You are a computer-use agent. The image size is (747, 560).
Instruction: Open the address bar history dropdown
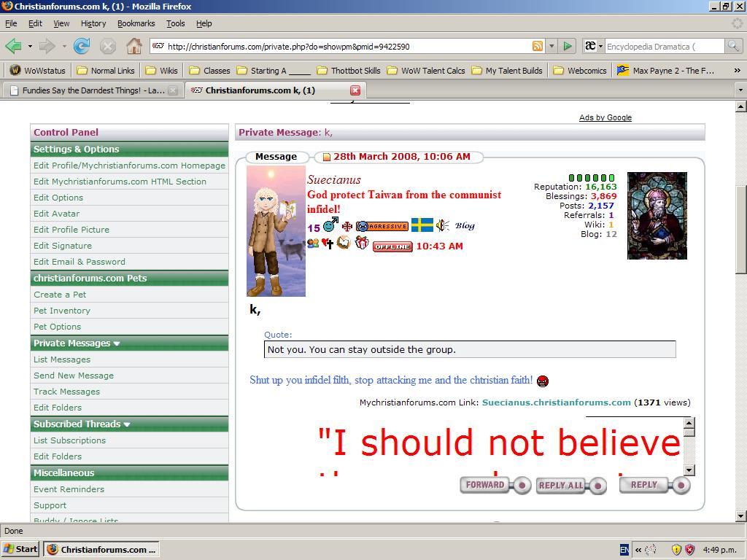pos(551,46)
